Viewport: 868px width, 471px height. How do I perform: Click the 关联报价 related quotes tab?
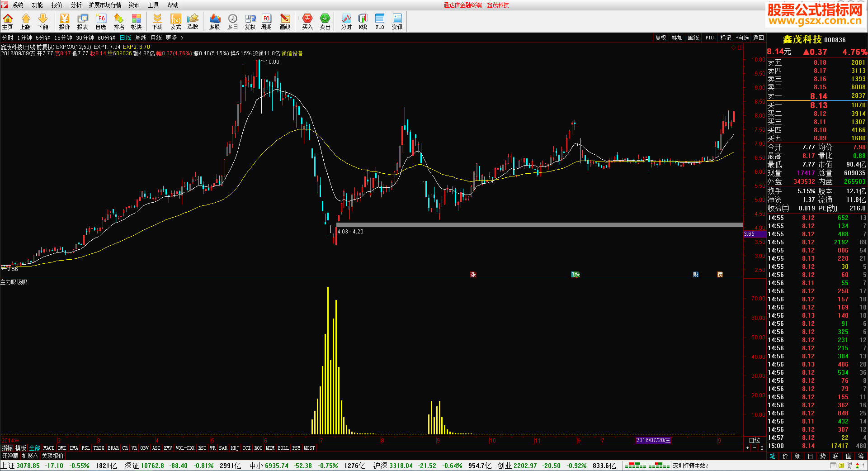click(53, 456)
